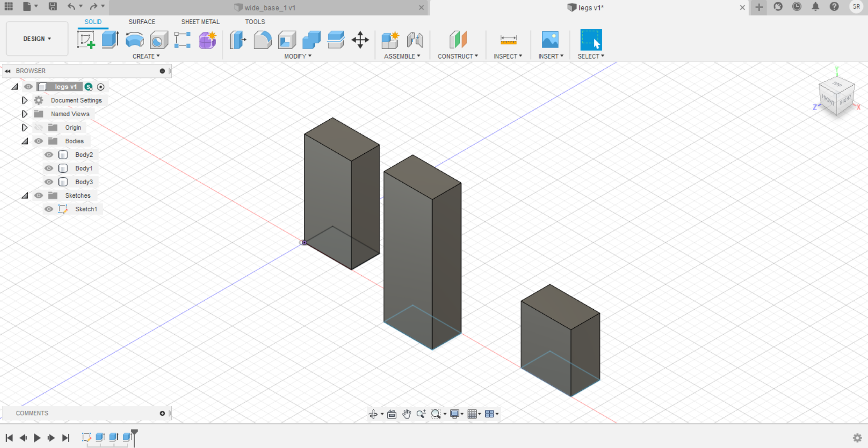The image size is (868, 448).
Task: Switch to the SURFACE tab
Action: coord(141,22)
